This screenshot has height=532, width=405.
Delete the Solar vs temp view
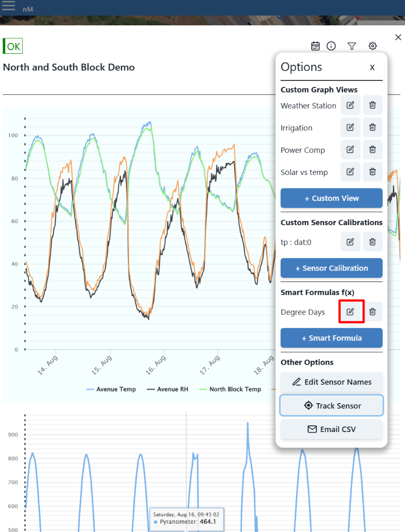click(372, 172)
